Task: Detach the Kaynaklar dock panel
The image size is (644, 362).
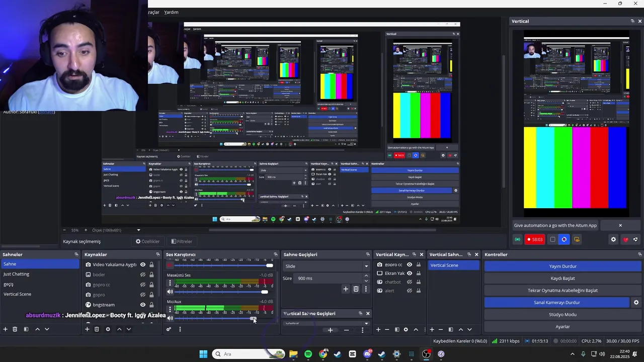Action: click(x=158, y=254)
